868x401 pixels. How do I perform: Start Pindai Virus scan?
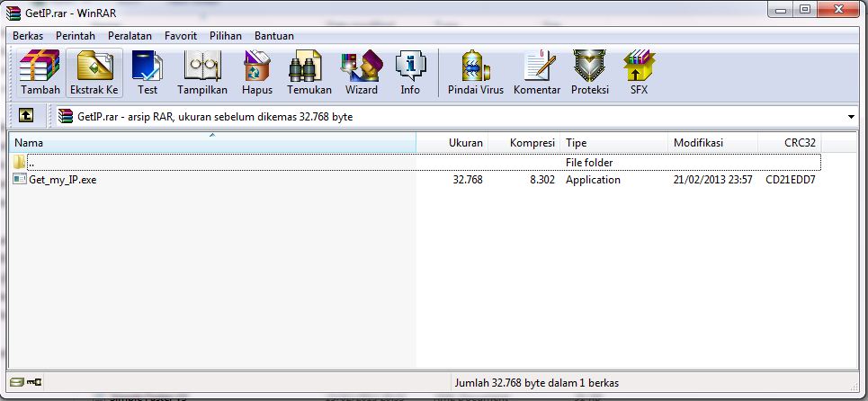pyautogui.click(x=476, y=73)
